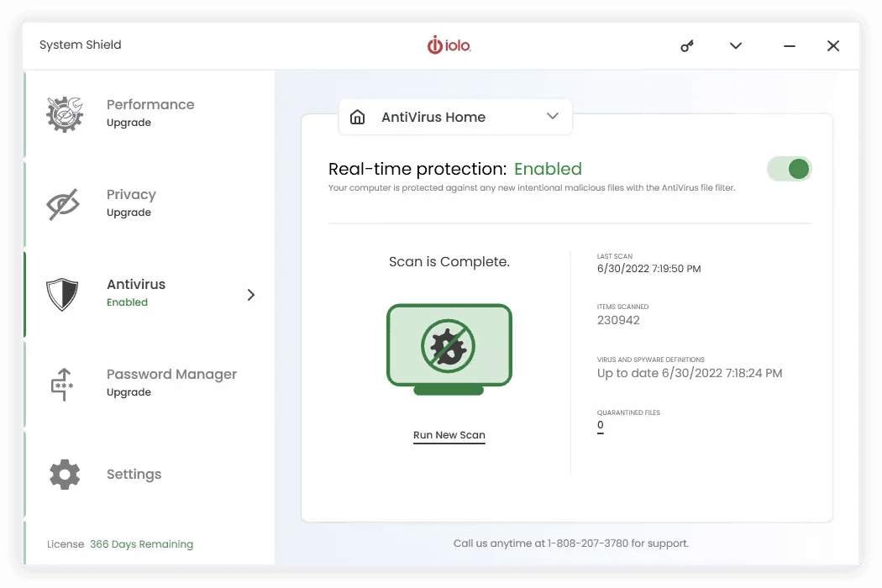Click Upgrade under Performance
The width and height of the screenshot is (882, 588).
(129, 123)
